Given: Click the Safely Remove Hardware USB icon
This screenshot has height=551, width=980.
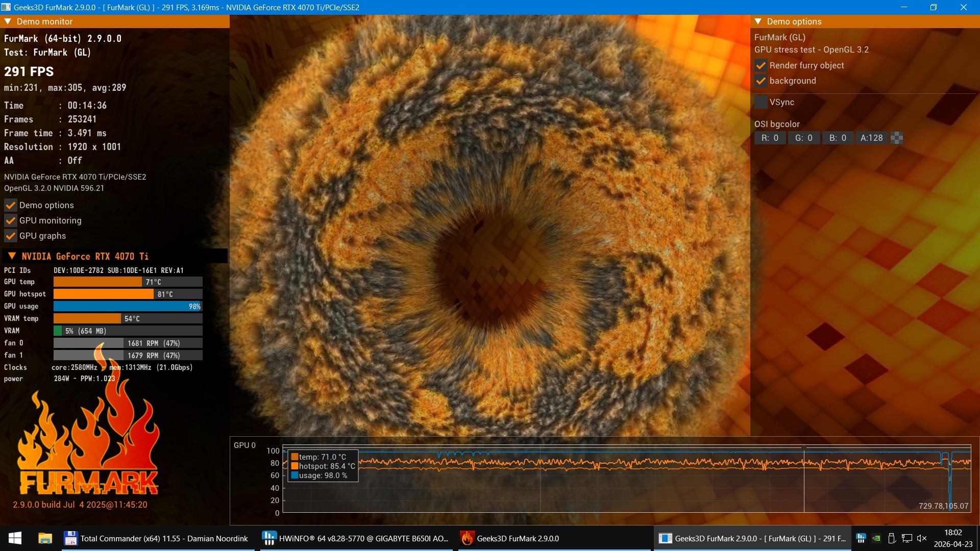Looking at the screenshot, I should coord(892,538).
